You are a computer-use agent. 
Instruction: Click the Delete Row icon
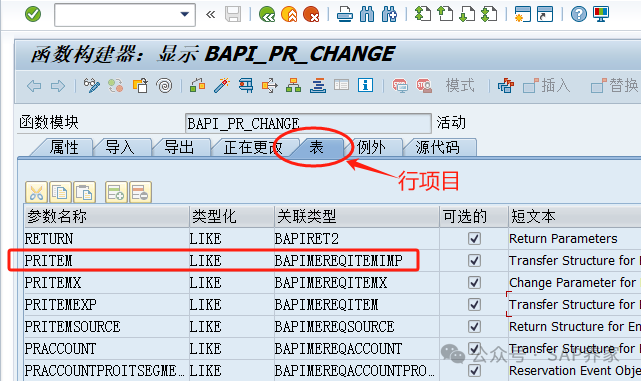140,192
